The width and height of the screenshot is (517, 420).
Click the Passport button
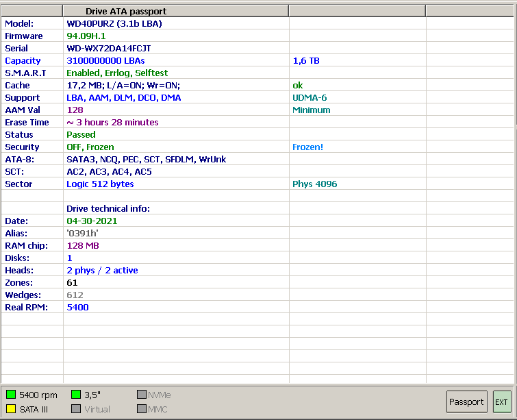point(466,402)
